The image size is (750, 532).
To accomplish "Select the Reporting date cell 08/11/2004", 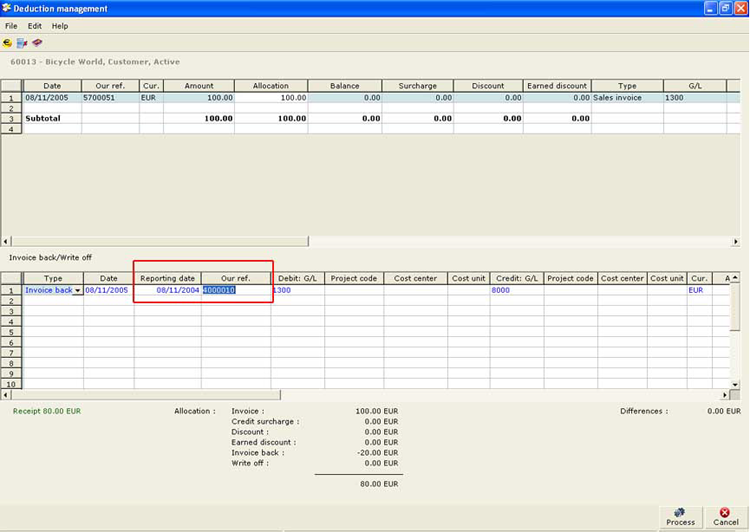I will [x=168, y=290].
